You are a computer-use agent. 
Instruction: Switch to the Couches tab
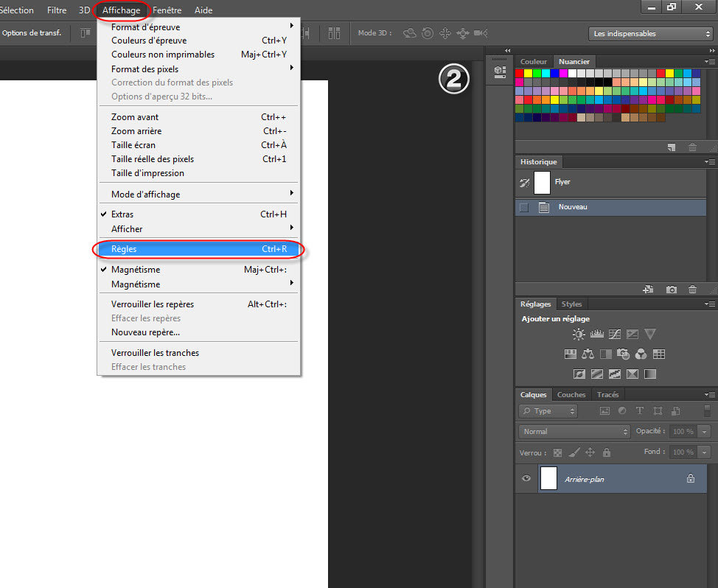point(571,394)
